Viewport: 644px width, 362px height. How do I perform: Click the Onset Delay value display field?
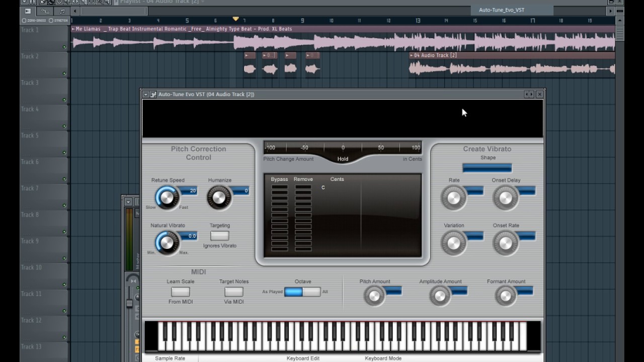point(526,191)
